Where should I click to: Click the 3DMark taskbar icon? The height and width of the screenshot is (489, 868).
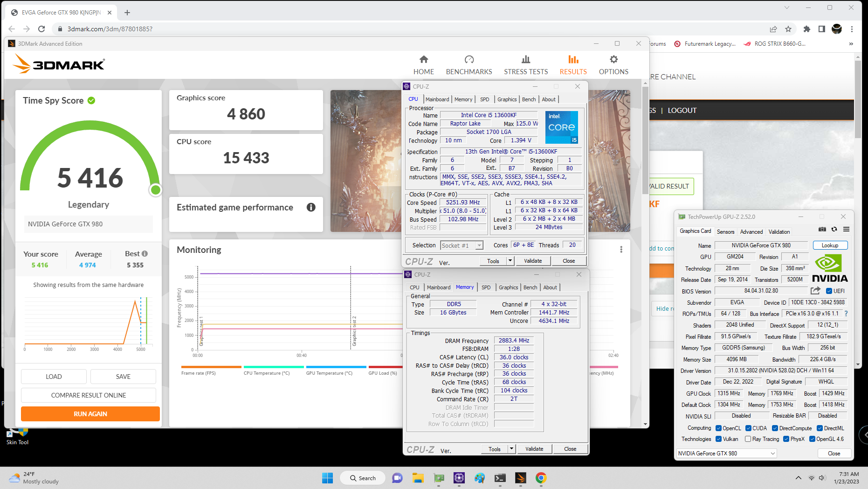coord(521,478)
